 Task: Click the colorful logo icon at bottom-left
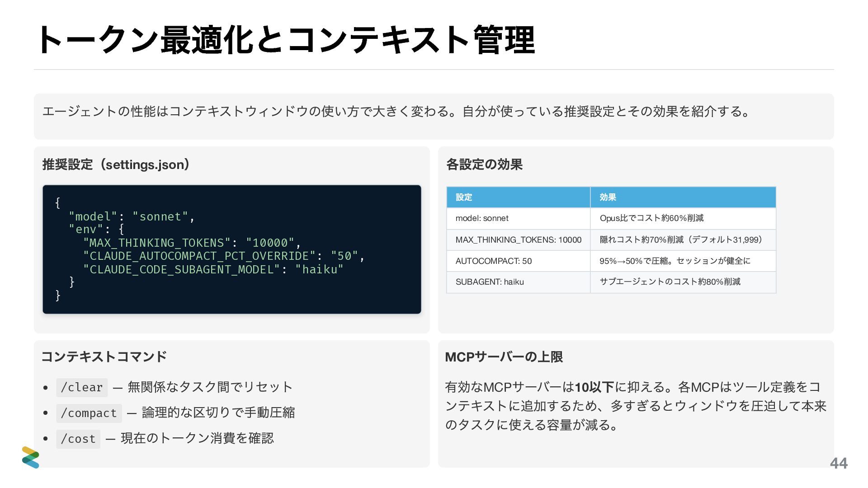click(x=30, y=457)
